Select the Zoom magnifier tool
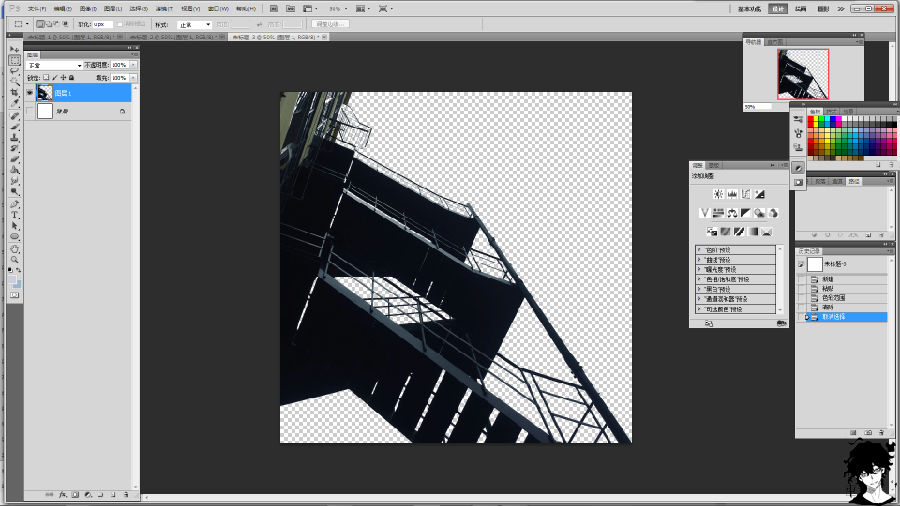This screenshot has width=900, height=506. coord(15,259)
